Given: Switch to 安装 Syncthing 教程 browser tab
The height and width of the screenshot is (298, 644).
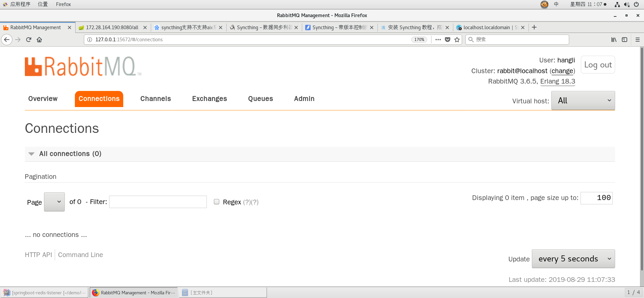Looking at the screenshot, I should (x=415, y=28).
